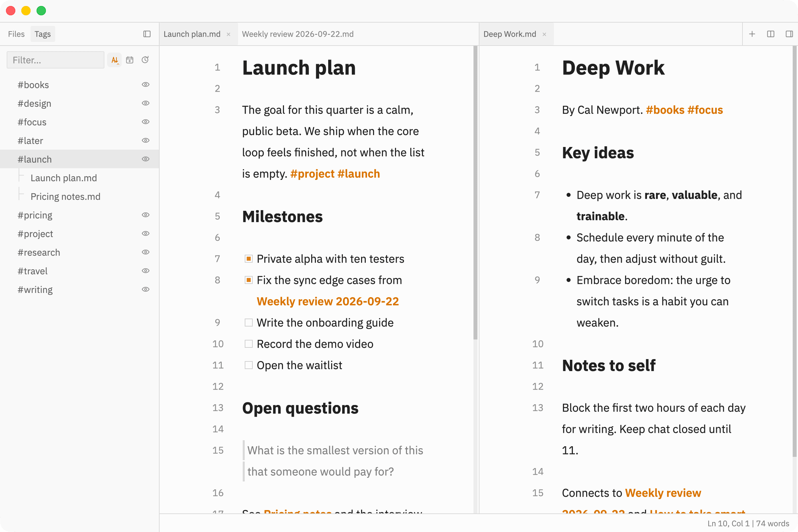This screenshot has height=532, width=798.
Task: Collapse the #launch tag in sidebar
Action: tap(79, 159)
